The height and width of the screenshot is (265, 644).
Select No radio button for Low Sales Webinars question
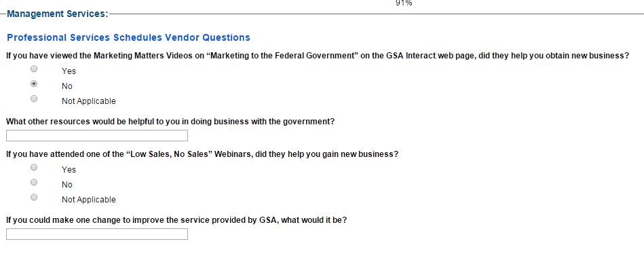[x=34, y=182]
